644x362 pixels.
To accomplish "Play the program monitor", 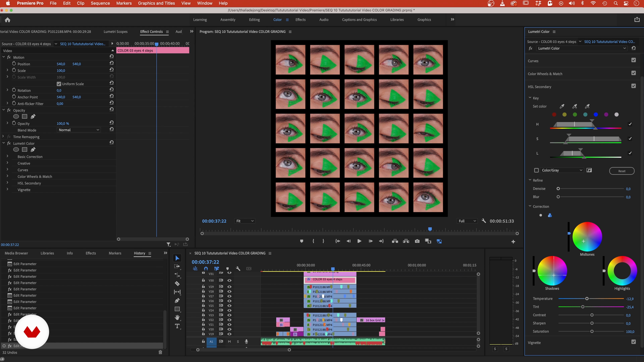I will point(359,241).
